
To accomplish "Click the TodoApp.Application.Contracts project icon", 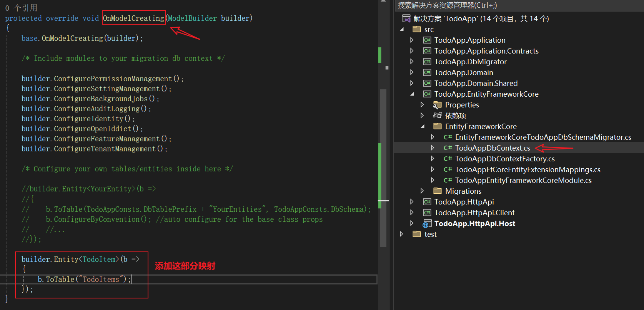I will click(x=427, y=51).
